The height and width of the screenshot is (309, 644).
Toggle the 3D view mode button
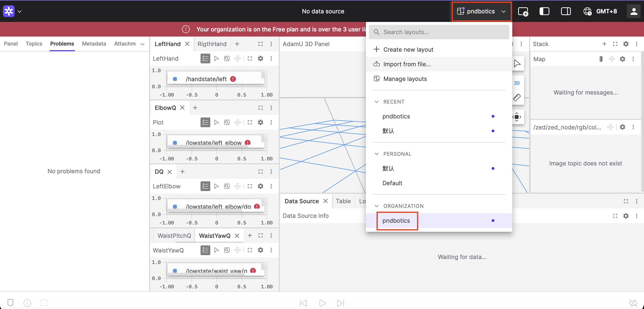tap(517, 83)
